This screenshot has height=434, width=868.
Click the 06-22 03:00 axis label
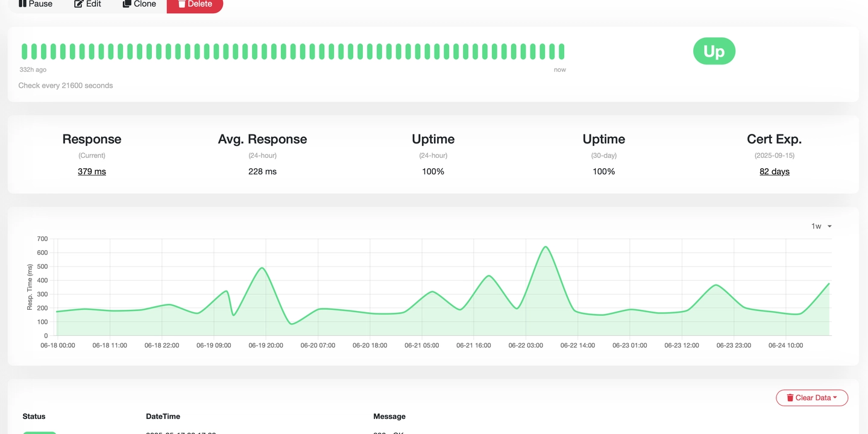[526, 346]
